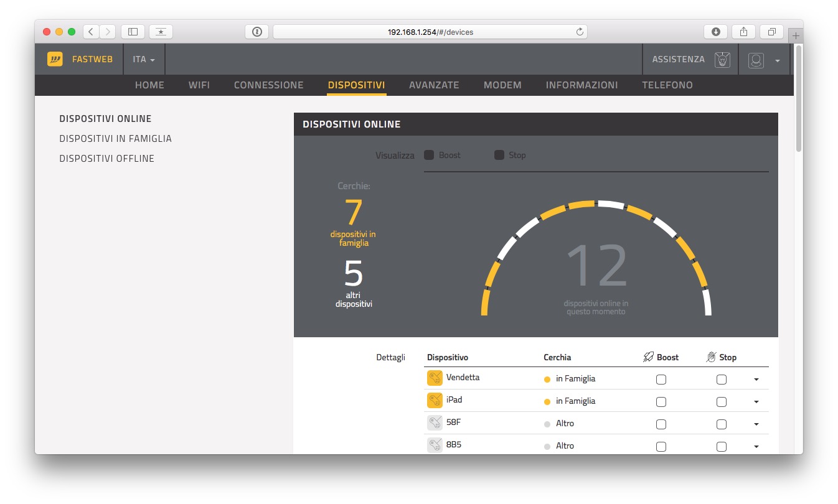Click the Cerchia column header
Screen dimensions: 838x504
[557, 357]
